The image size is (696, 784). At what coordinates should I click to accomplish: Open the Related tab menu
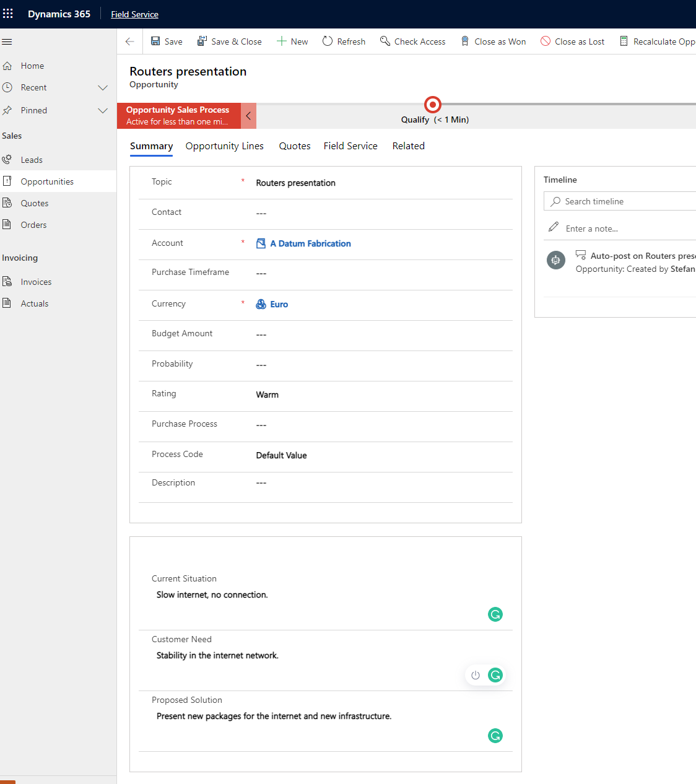point(409,146)
